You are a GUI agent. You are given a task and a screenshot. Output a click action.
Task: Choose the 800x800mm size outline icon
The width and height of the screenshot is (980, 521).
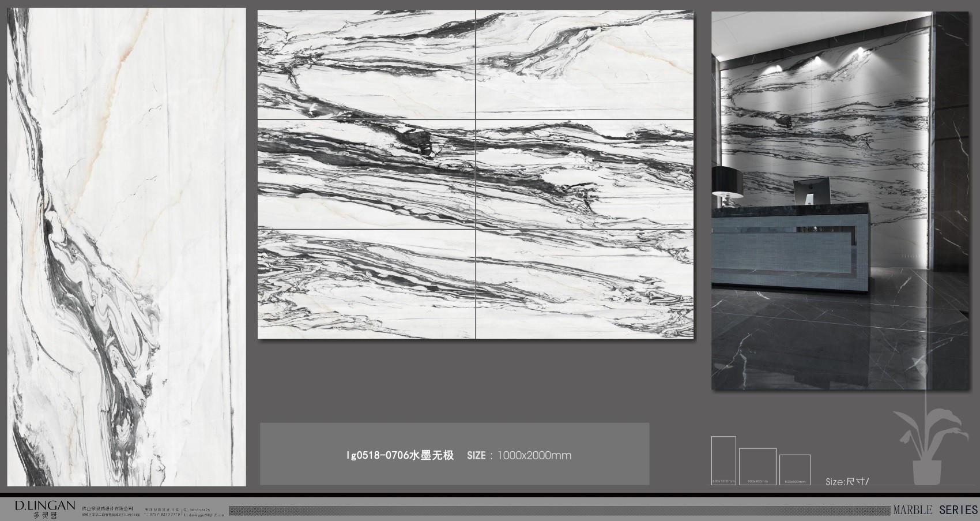tap(794, 470)
